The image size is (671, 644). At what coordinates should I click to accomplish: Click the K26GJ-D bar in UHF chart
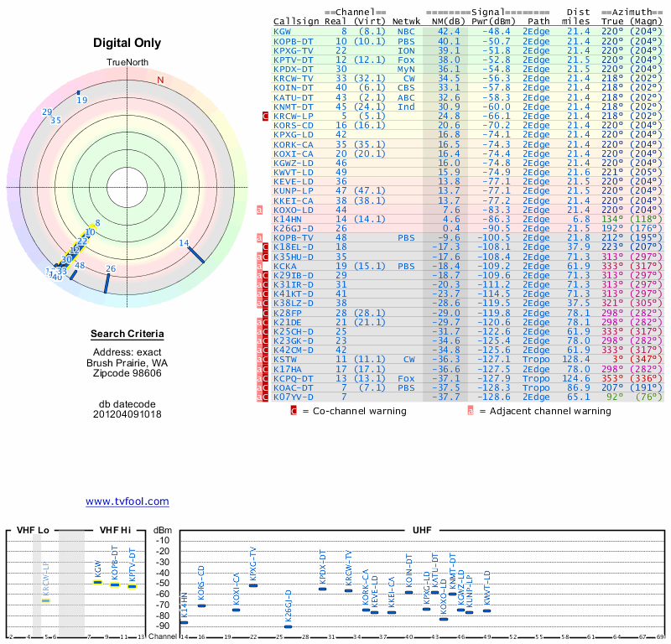click(288, 626)
